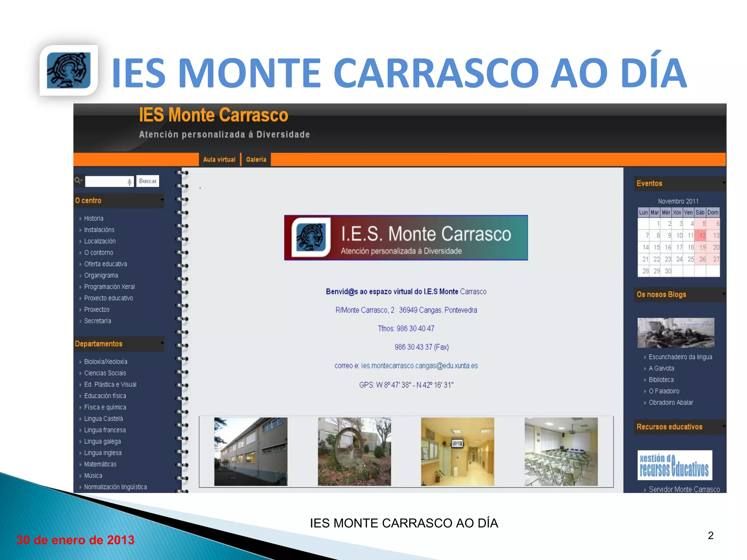
Task: Open the Escunchadeiro da lingua blog
Action: (x=680, y=357)
